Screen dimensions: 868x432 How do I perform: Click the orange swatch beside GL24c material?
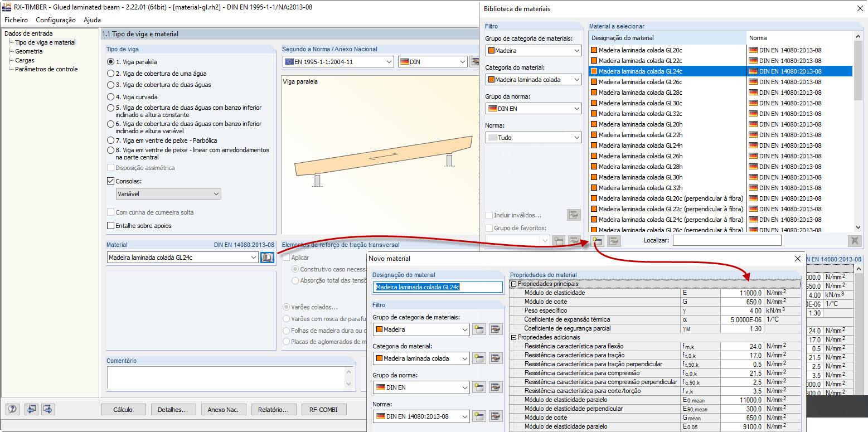pyautogui.click(x=593, y=71)
